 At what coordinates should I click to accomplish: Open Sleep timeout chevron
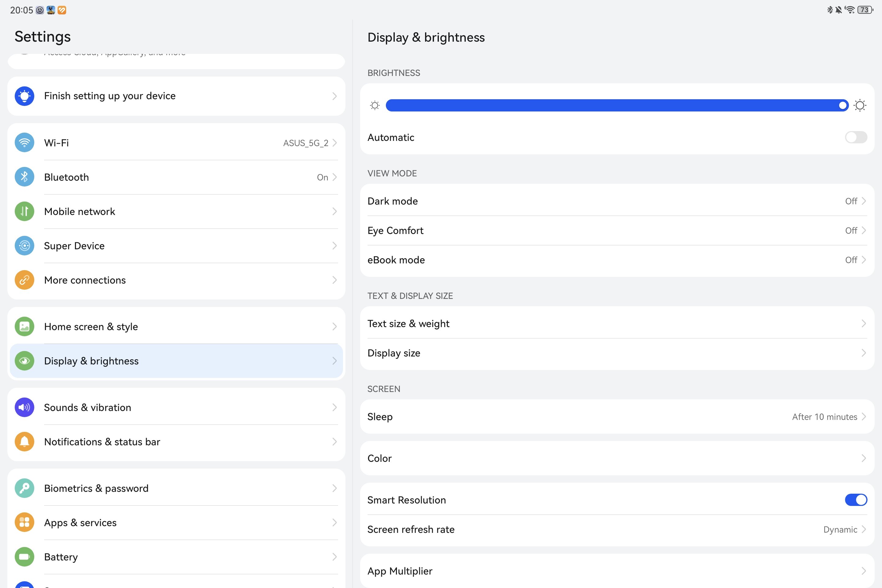point(864,417)
